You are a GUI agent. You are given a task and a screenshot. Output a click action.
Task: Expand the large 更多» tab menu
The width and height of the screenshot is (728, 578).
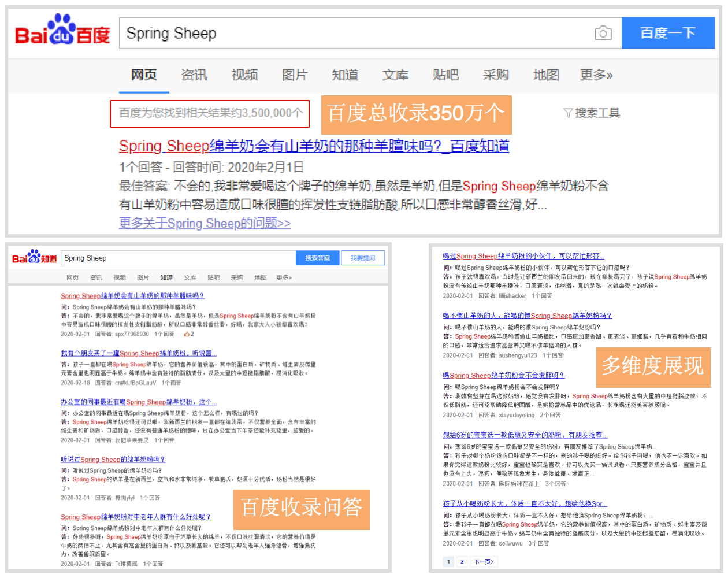[596, 75]
